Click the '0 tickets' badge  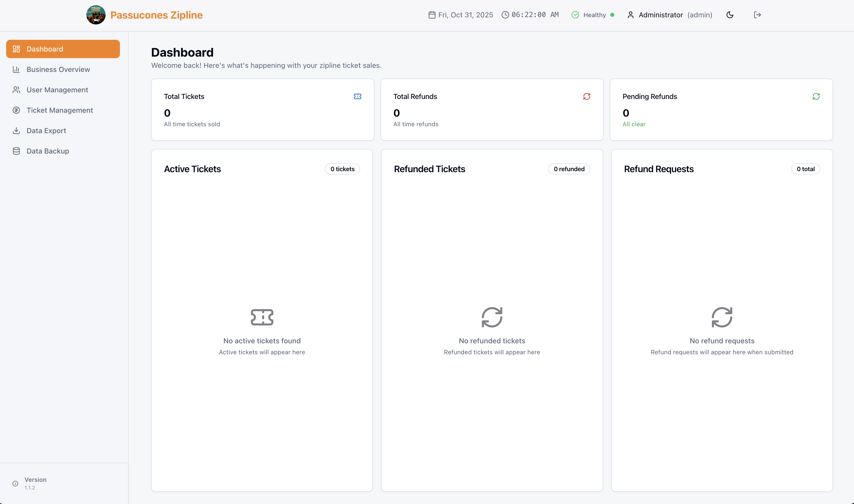[x=342, y=169]
